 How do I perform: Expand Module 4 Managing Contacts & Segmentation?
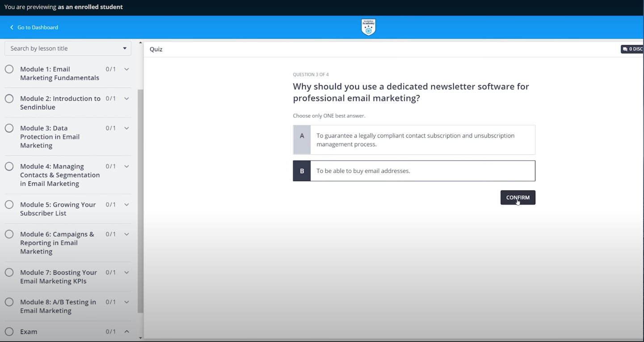[x=126, y=166]
